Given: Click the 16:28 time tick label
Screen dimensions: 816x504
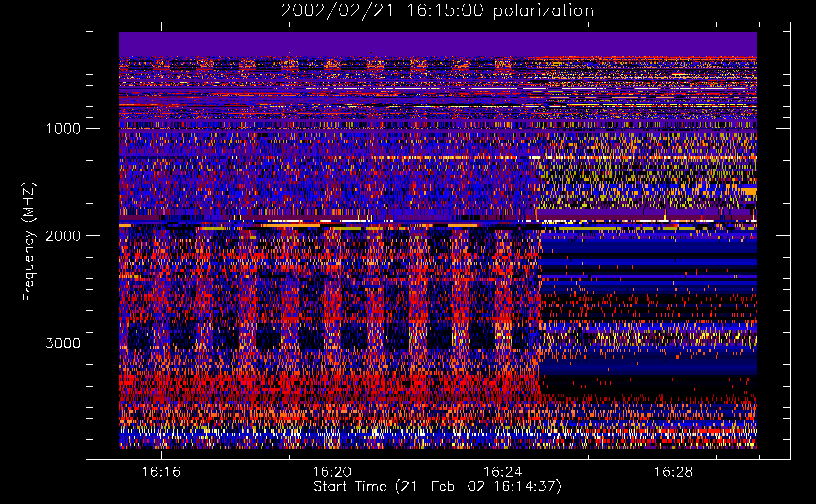Looking at the screenshot, I should click(x=674, y=472).
